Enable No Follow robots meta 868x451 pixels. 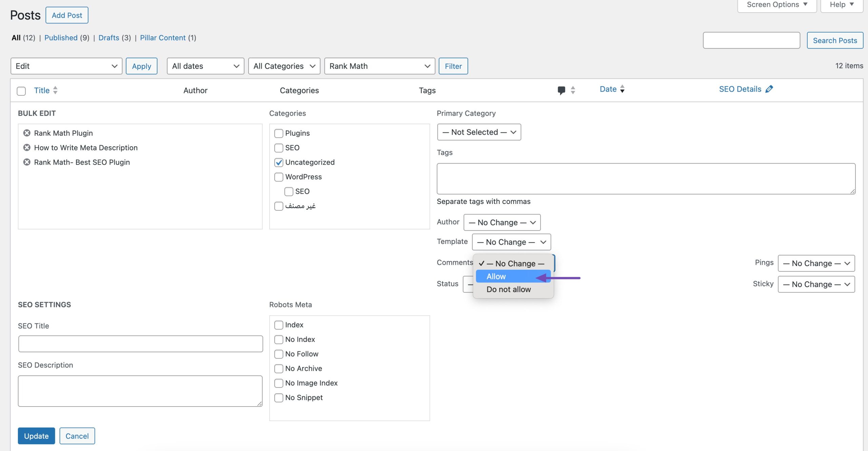(x=279, y=354)
